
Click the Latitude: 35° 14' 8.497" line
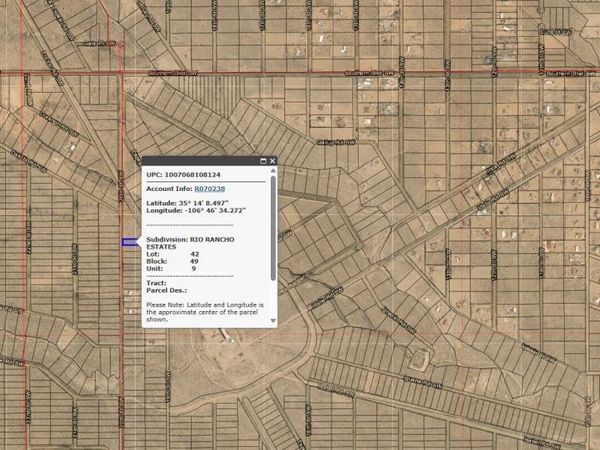click(x=188, y=203)
